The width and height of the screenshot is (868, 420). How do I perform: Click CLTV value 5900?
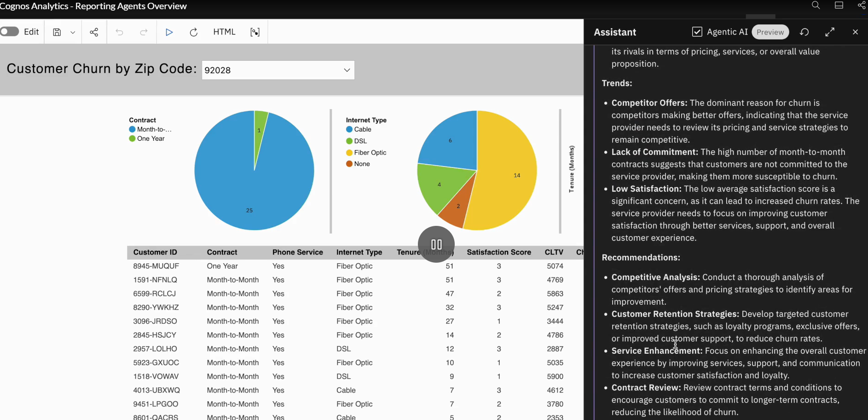click(555, 376)
